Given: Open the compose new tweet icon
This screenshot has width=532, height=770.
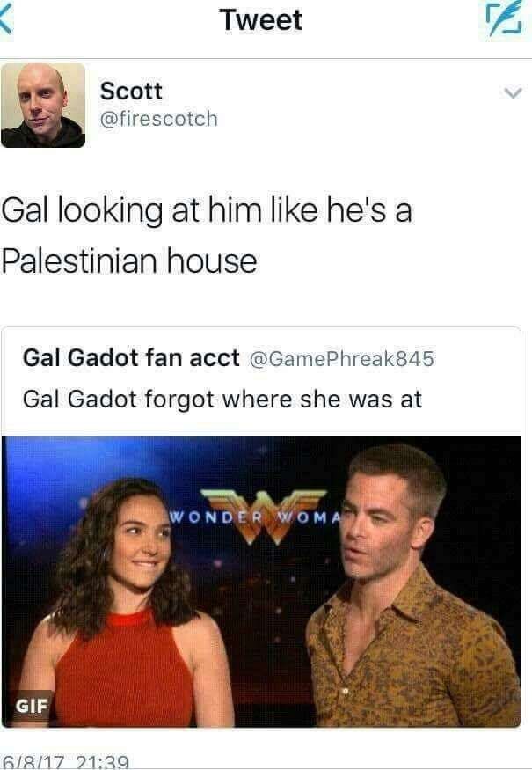Looking at the screenshot, I should [x=504, y=19].
